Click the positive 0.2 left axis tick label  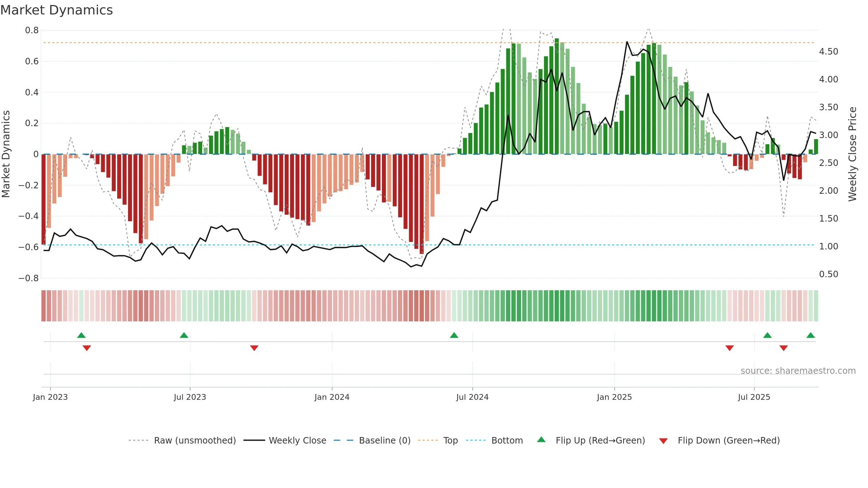pos(32,123)
